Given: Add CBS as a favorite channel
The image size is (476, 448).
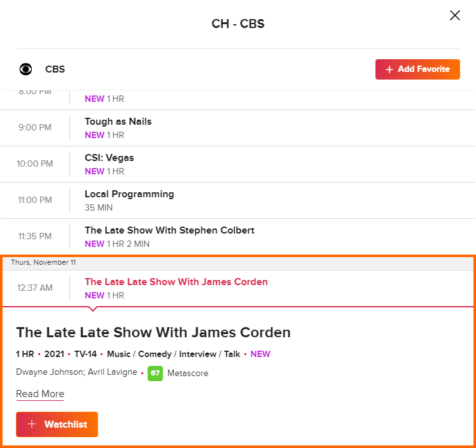Looking at the screenshot, I should 417,69.
